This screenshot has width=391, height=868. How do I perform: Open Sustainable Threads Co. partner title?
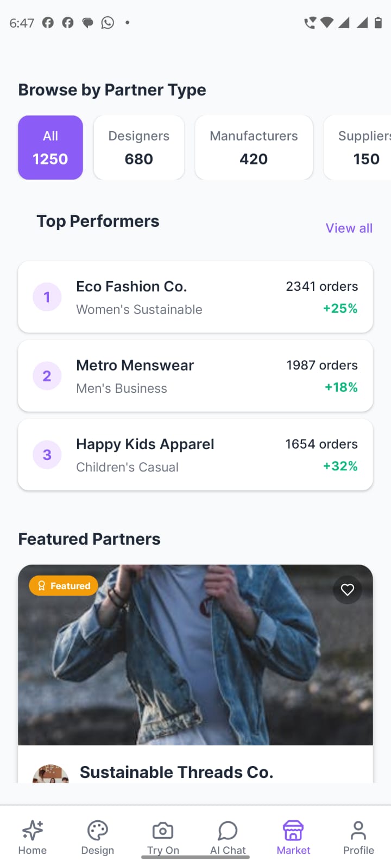tap(176, 772)
